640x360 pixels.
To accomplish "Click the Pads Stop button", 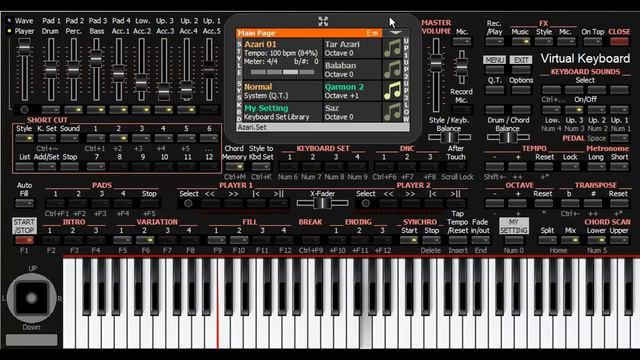I will click(149, 203).
